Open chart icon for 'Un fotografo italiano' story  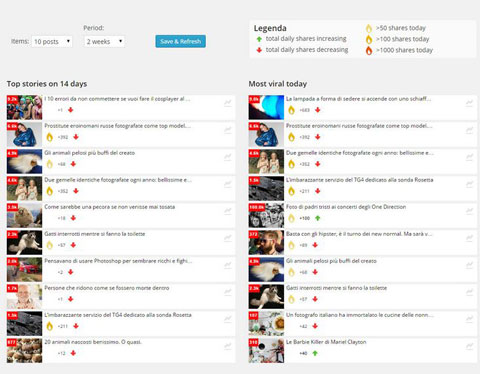pyautogui.click(x=469, y=319)
